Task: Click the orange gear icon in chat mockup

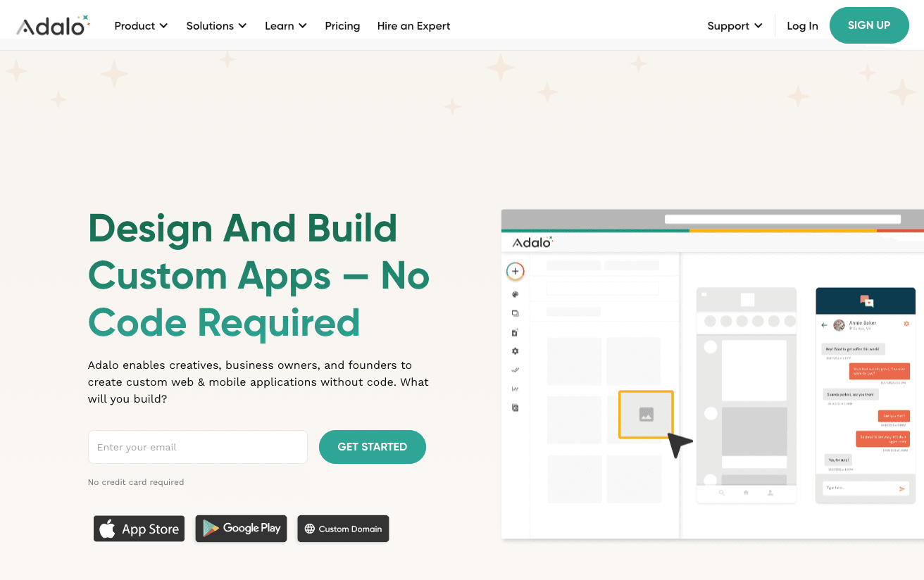Action: [x=906, y=324]
